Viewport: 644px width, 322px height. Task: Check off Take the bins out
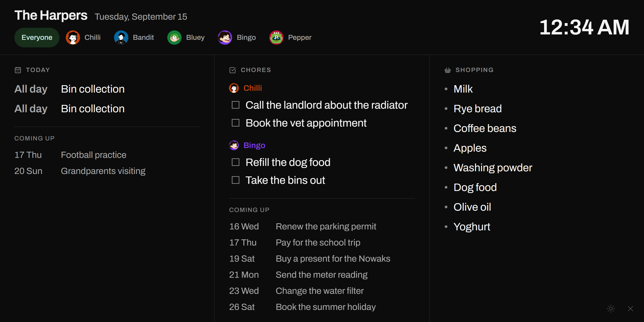[x=235, y=180]
